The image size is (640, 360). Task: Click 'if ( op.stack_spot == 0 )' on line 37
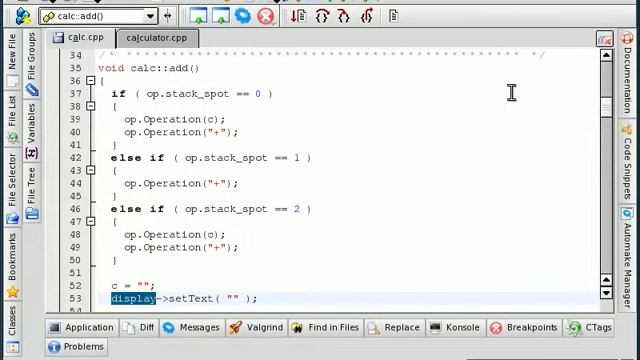tap(192, 94)
